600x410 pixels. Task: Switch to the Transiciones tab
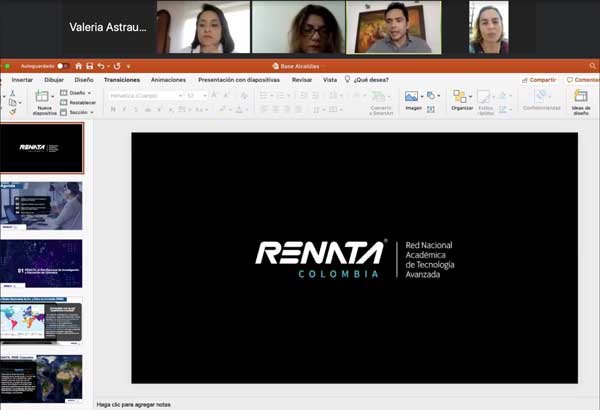(x=122, y=80)
